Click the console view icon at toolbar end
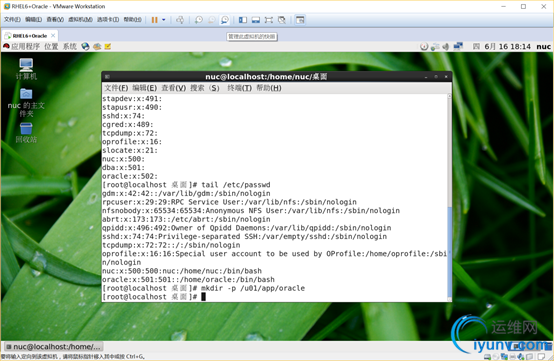This screenshot has width=554, height=361. [300, 20]
